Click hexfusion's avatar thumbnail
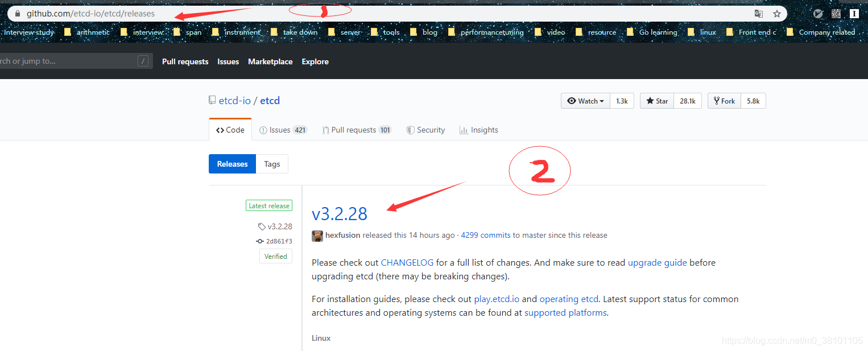This screenshot has height=351, width=868. point(317,236)
